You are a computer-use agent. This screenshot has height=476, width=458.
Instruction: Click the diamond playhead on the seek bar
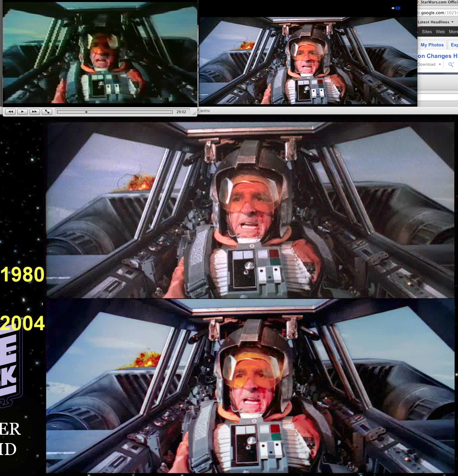point(86,112)
